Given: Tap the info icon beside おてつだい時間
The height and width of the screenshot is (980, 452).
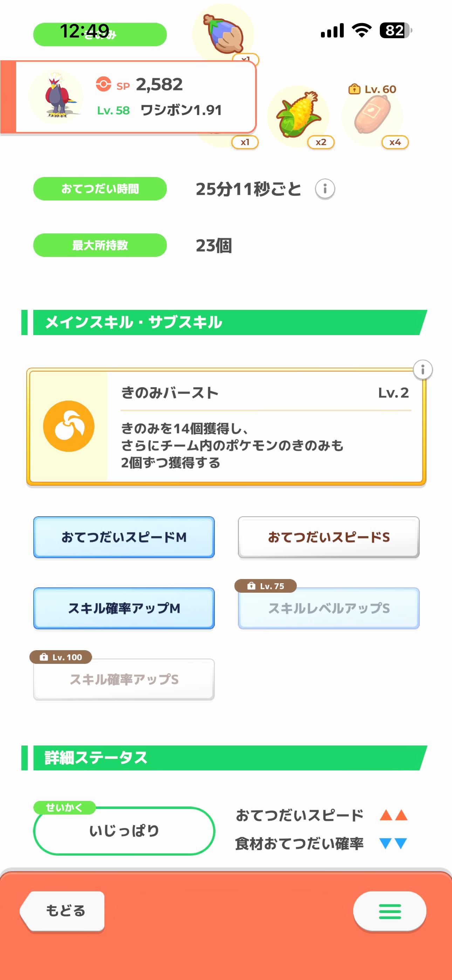Looking at the screenshot, I should click(325, 189).
